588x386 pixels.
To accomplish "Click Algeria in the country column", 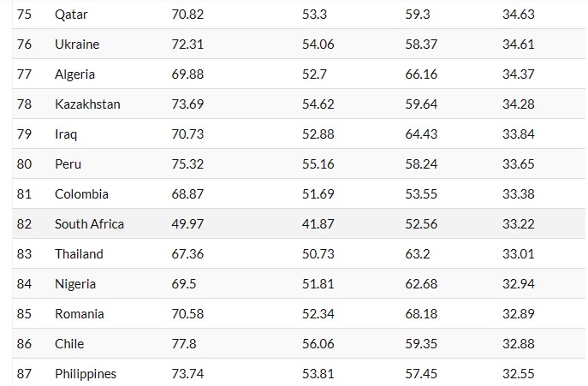I will click(74, 74).
